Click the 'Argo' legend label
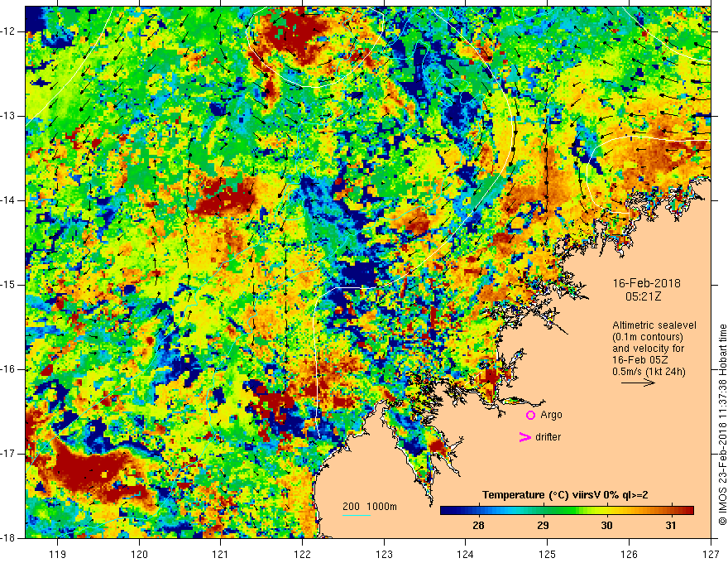The width and height of the screenshot is (728, 563). click(x=551, y=415)
